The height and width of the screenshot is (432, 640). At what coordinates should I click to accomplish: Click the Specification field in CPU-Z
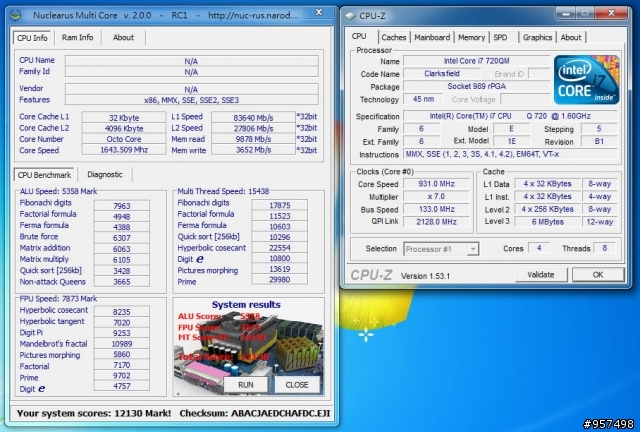point(510,116)
